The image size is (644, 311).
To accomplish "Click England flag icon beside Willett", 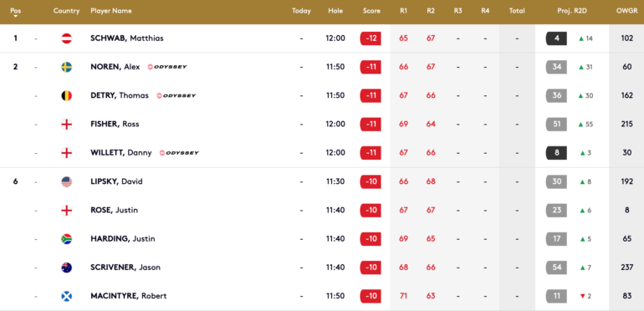I will 67,153.
